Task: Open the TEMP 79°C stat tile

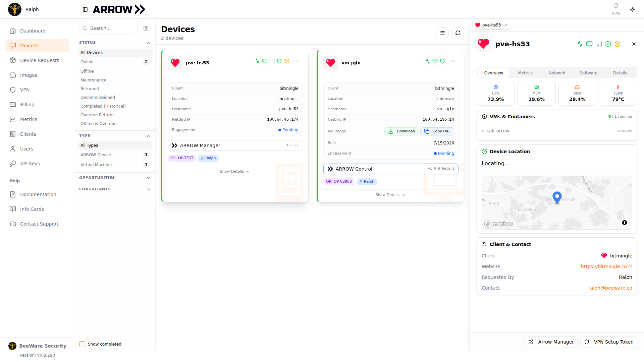Action: coord(618,94)
